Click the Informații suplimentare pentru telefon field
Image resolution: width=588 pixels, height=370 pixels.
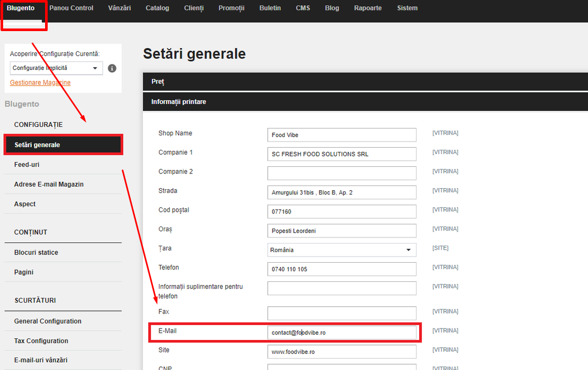click(x=341, y=288)
